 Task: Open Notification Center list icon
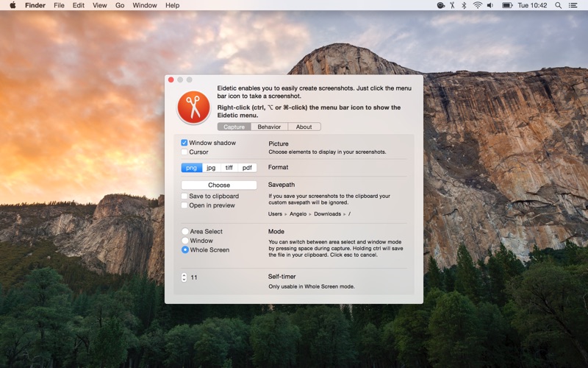pos(573,5)
